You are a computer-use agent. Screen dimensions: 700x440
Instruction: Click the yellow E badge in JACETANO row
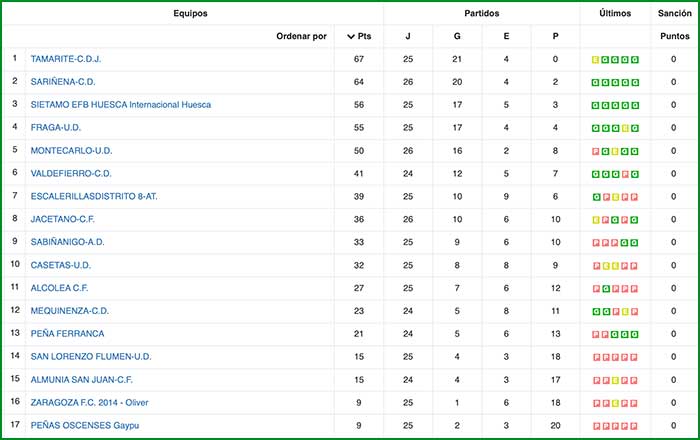click(596, 220)
